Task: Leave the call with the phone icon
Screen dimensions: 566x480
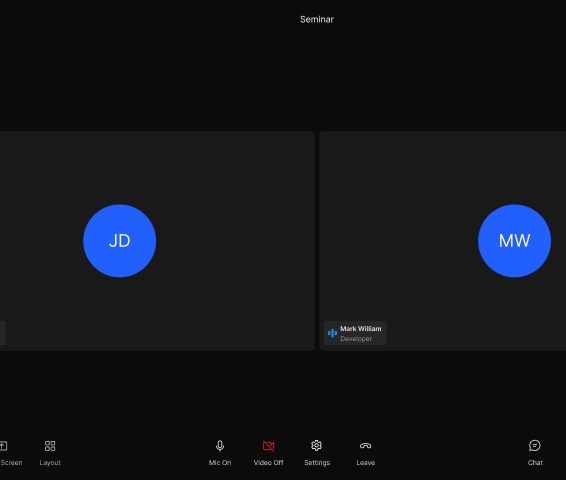Action: click(x=365, y=446)
